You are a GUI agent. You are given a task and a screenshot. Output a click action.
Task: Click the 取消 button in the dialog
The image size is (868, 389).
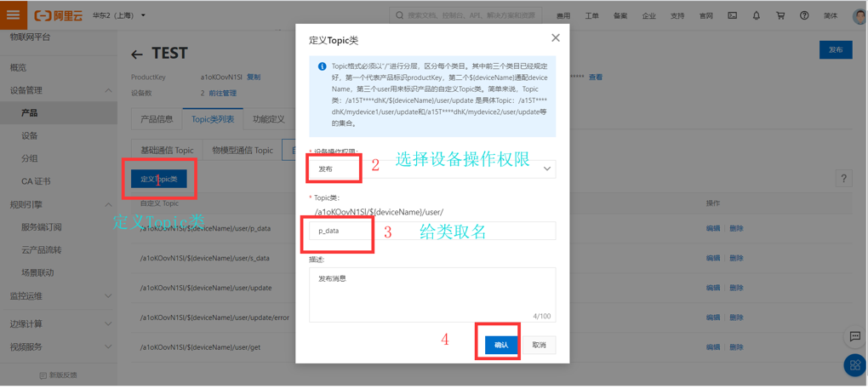point(540,345)
